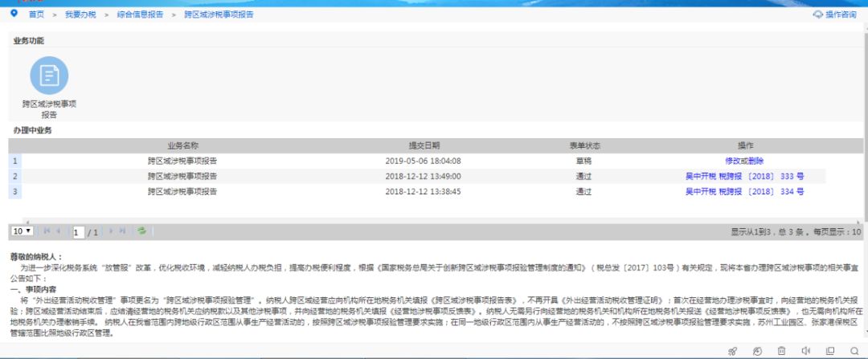868x359 pixels.
Task: Click the speaker volume icon at bottom
Action: pos(805,351)
